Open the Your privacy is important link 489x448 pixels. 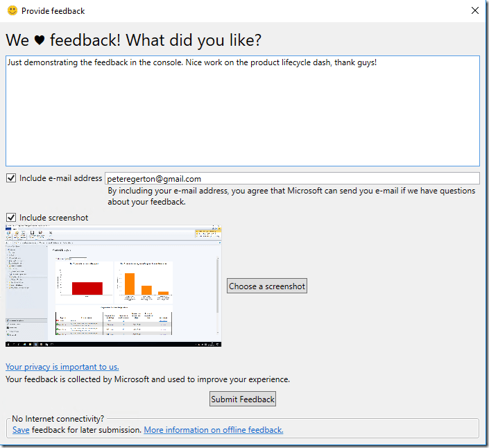(62, 367)
